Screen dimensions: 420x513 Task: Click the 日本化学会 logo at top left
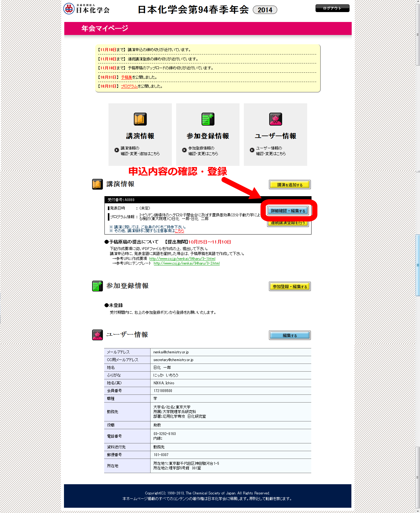click(x=87, y=9)
